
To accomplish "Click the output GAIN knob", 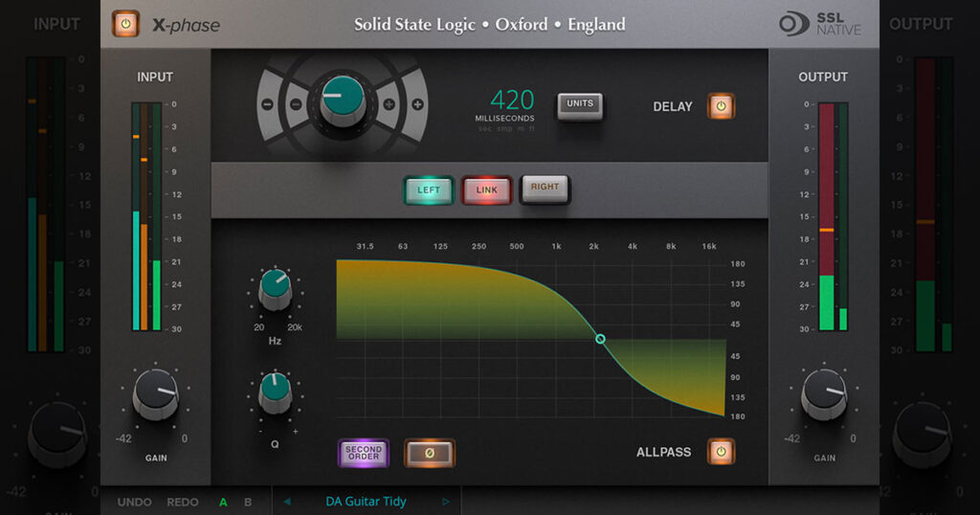I will 824,393.
